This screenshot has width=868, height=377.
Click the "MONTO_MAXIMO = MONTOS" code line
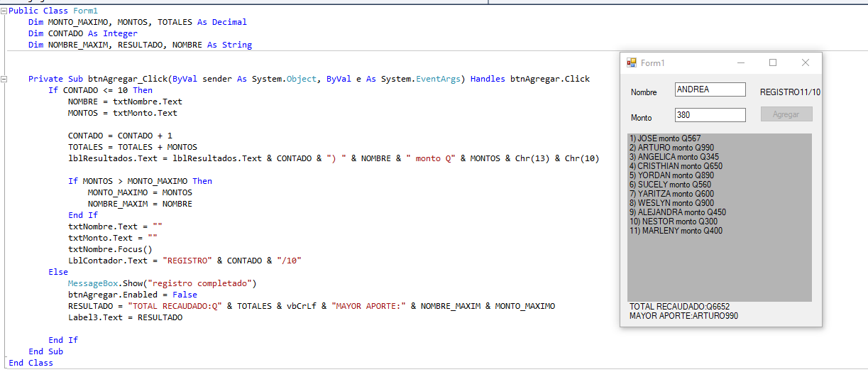click(x=140, y=192)
